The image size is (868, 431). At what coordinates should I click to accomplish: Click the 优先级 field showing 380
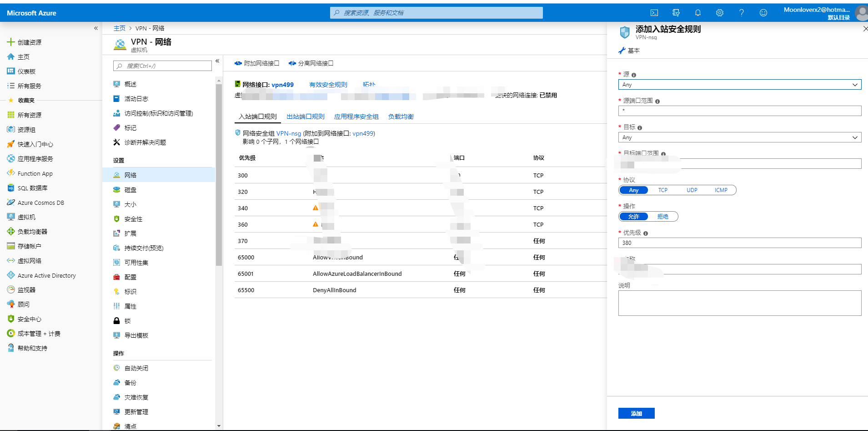(x=740, y=243)
